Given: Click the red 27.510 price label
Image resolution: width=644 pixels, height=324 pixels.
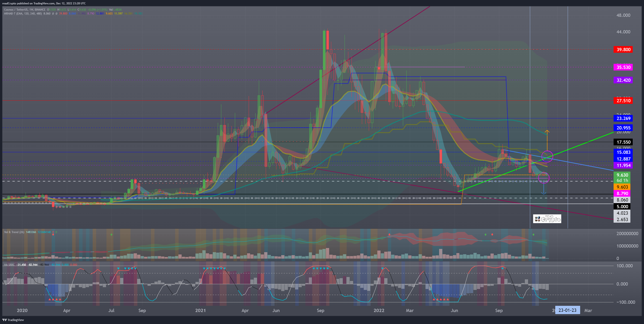Looking at the screenshot, I should point(623,101).
